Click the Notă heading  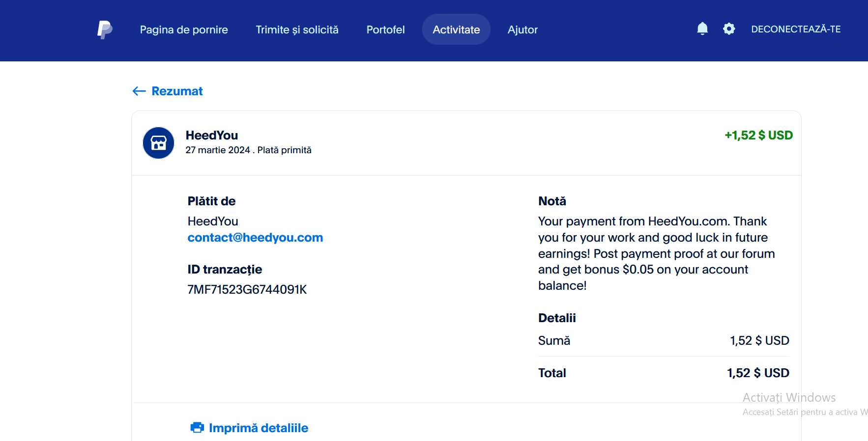click(x=552, y=201)
